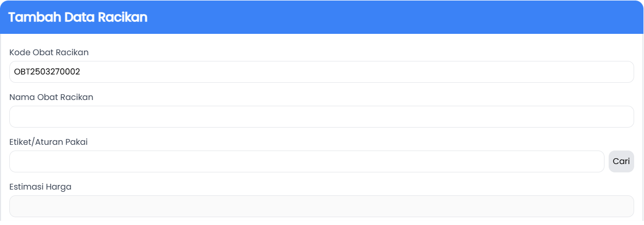
Task: Click the "Etiket/Aturan Pakai" label
Action: (48, 142)
